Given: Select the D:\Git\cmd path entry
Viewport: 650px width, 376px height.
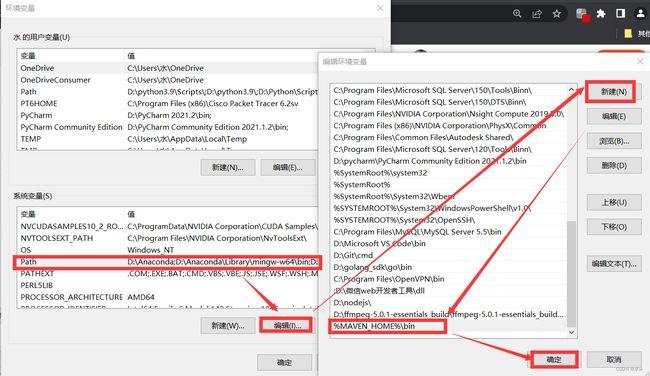Looking at the screenshot, I should coord(449,255).
